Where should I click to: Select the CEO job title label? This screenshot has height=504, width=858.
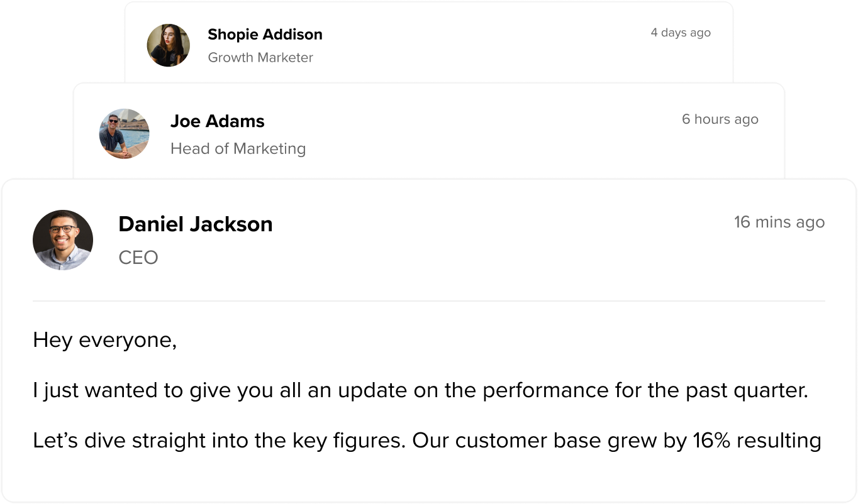138,258
